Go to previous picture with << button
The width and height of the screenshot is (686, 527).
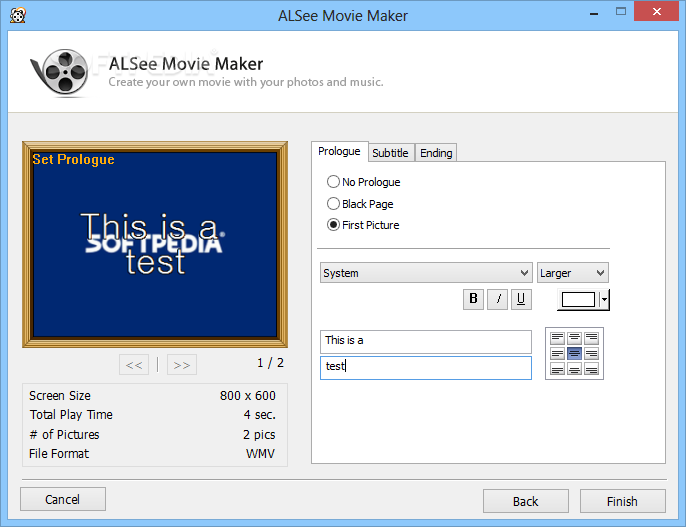pyautogui.click(x=134, y=365)
